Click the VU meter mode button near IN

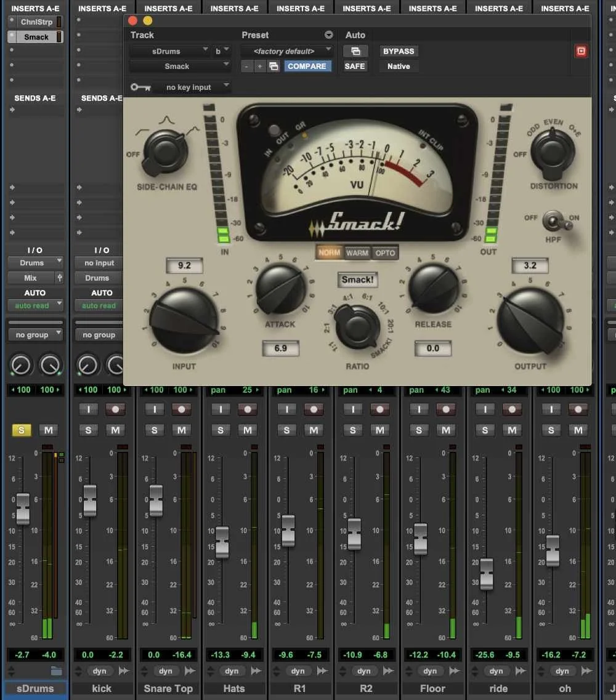click(274, 131)
